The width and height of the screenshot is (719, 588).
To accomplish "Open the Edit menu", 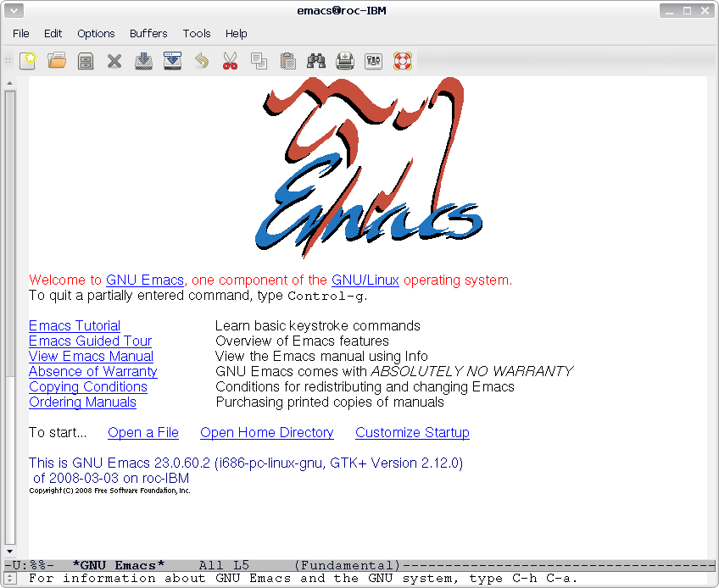I will click(53, 33).
